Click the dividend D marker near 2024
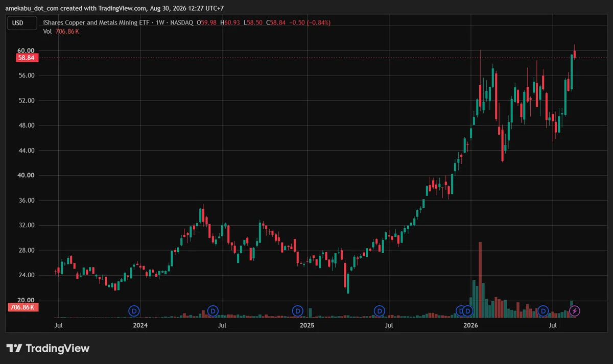This screenshot has height=364, width=613. pyautogui.click(x=134, y=310)
